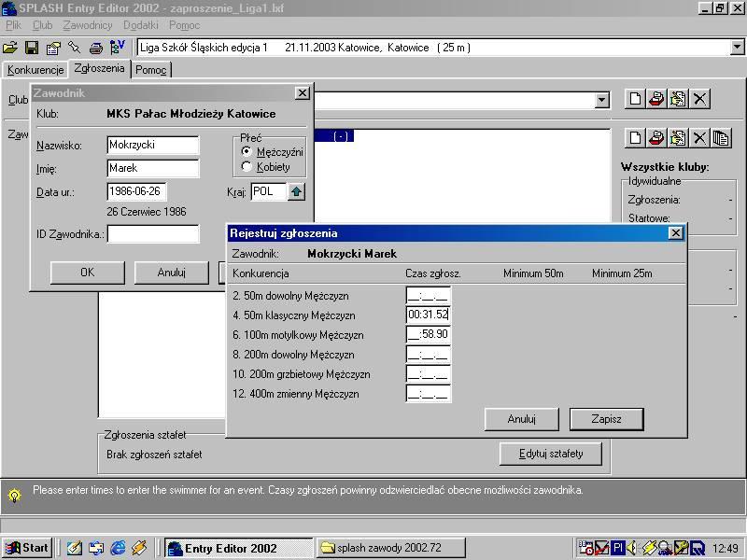Click the Nazwisko field containing Mokrzycki

click(x=153, y=145)
